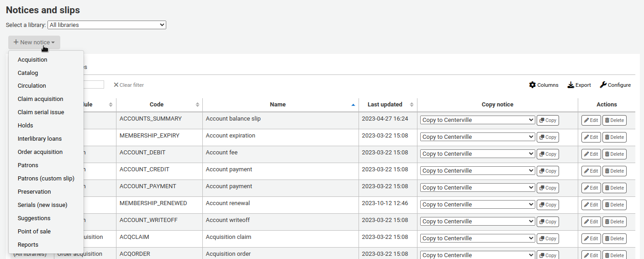Click Clear filter X icon

click(x=116, y=85)
